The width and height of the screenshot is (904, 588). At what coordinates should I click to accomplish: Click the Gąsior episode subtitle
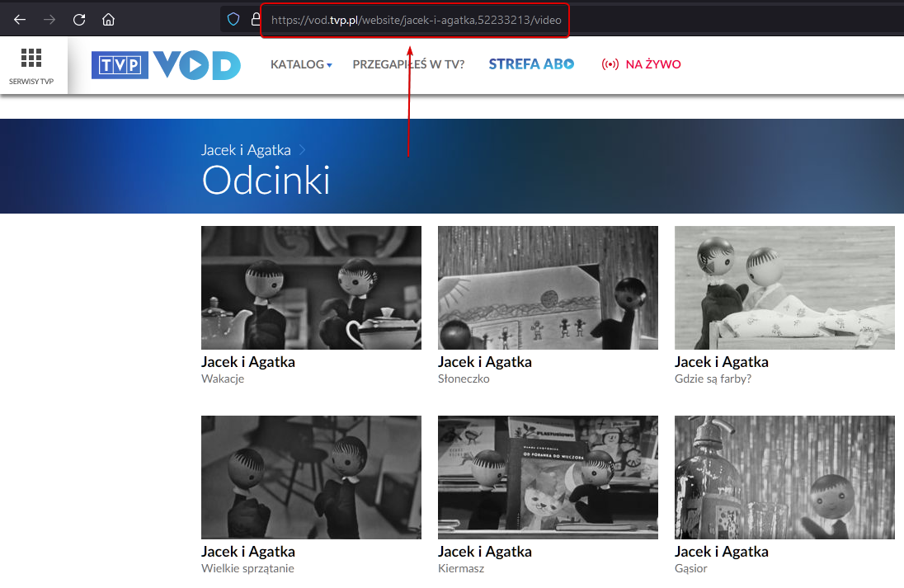690,569
